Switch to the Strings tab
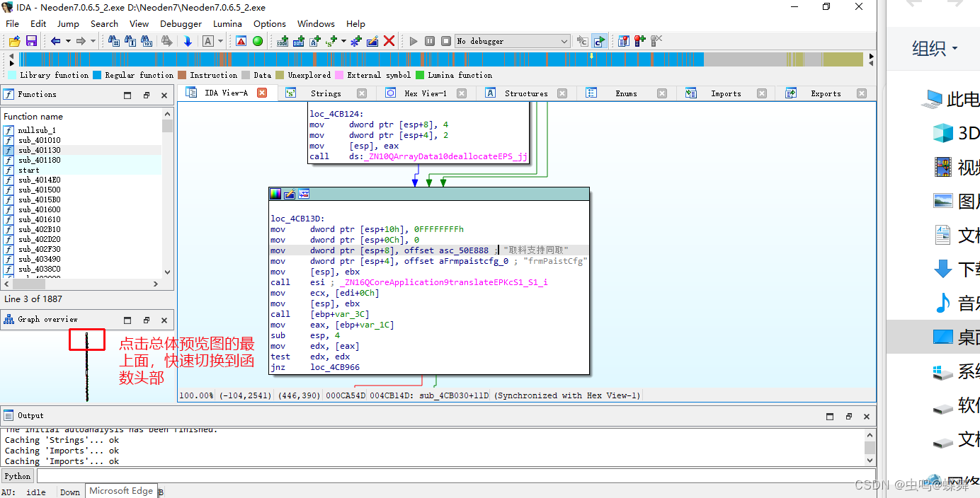This screenshot has width=980, height=498. 326,93
